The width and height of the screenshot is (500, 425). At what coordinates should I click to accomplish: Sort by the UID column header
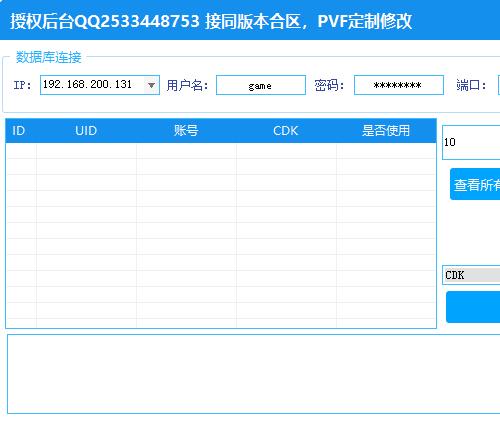point(86,131)
